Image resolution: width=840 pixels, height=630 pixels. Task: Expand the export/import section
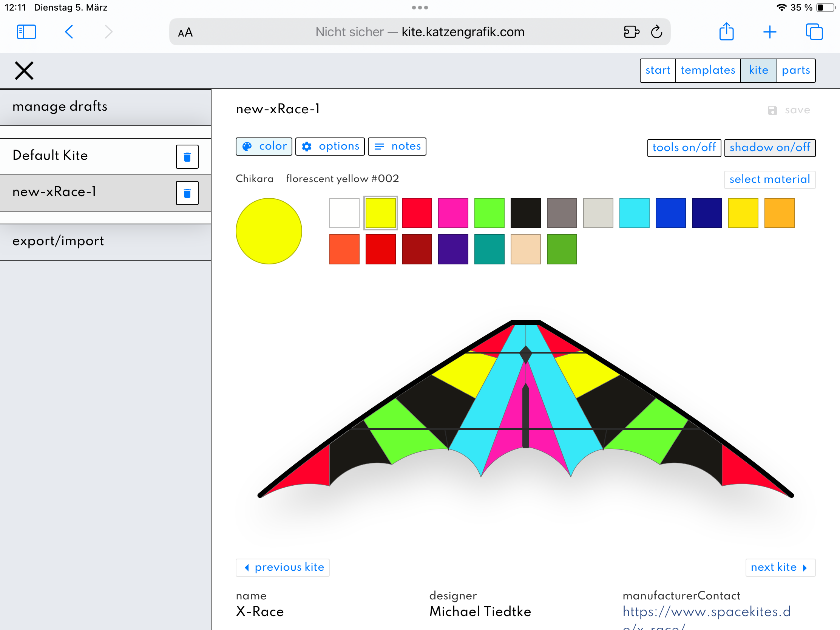tap(105, 241)
